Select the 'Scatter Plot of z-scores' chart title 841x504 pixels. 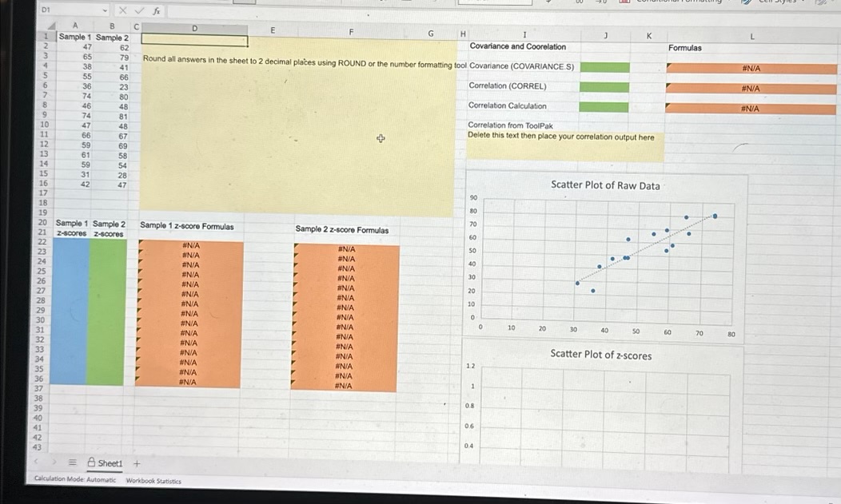coord(600,355)
